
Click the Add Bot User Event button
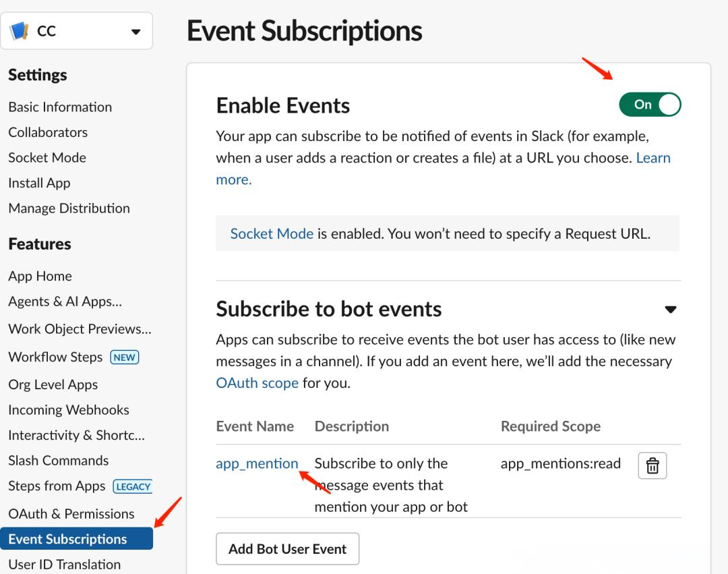coord(287,549)
